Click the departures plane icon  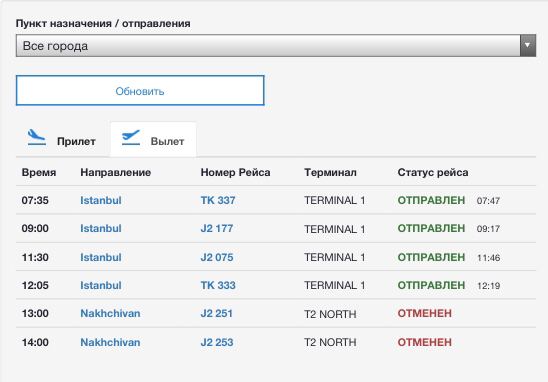pos(131,137)
